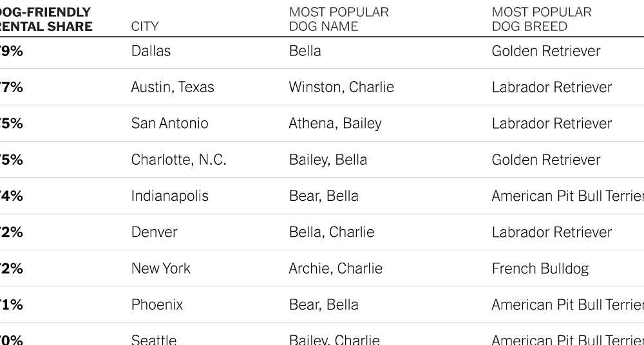Select the French Bulldog breed cell

(x=540, y=268)
